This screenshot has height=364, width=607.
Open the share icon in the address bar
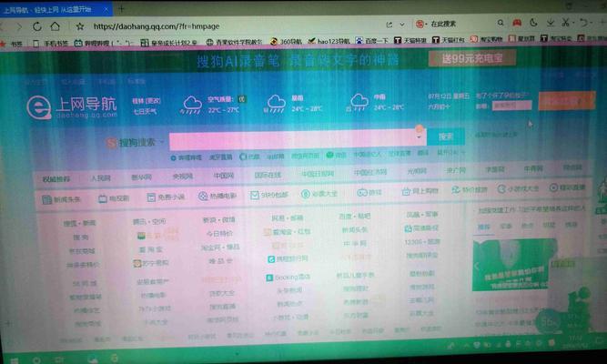(x=389, y=25)
